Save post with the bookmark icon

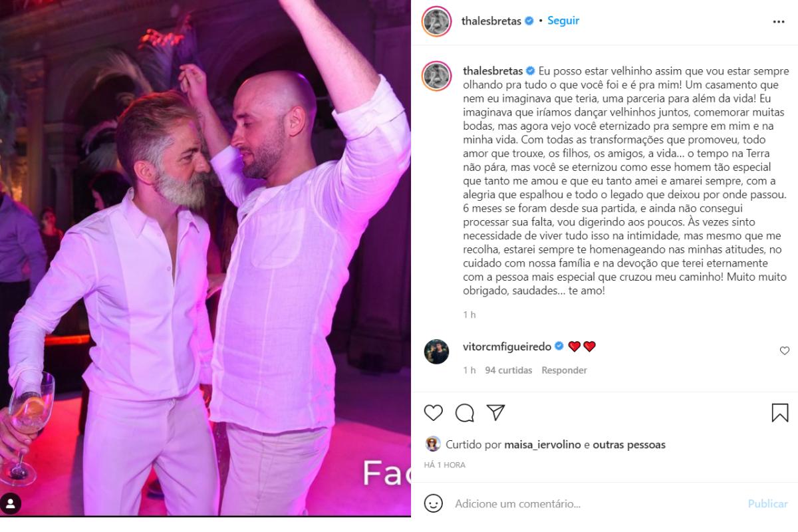[x=780, y=413]
